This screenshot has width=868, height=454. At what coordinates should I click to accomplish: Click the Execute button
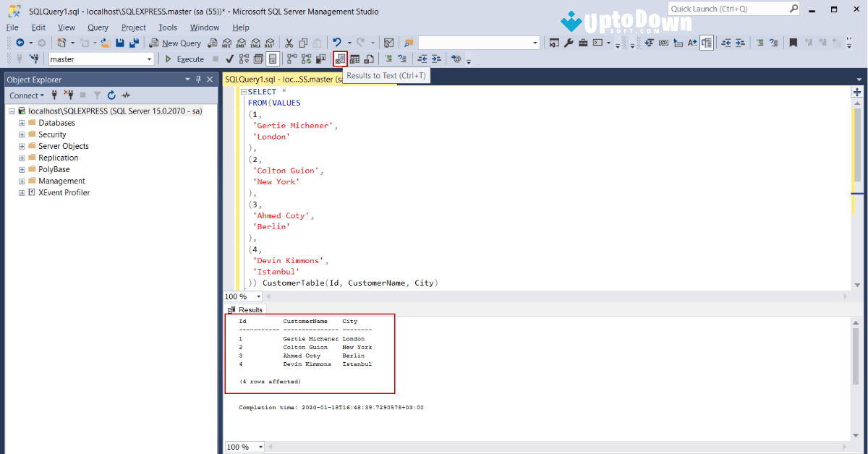point(185,59)
